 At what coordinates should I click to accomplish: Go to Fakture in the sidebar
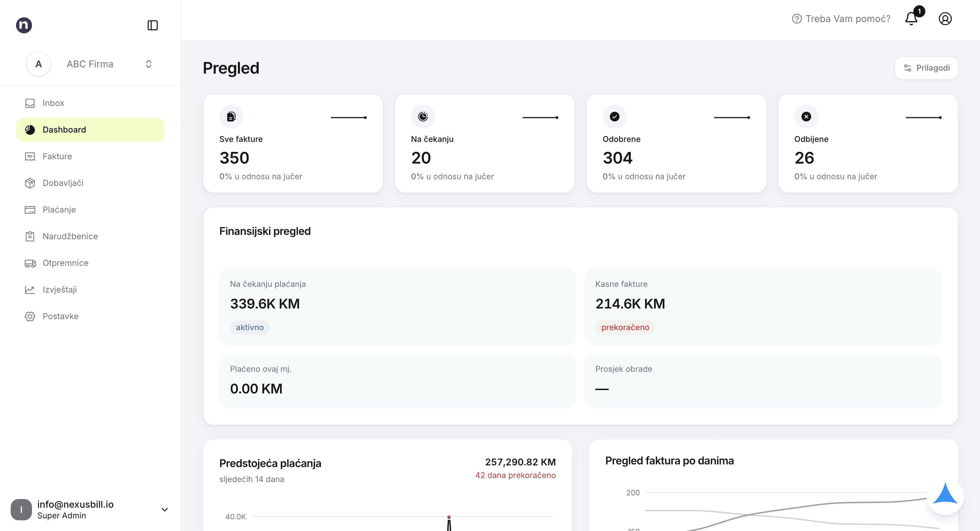[x=90, y=156]
